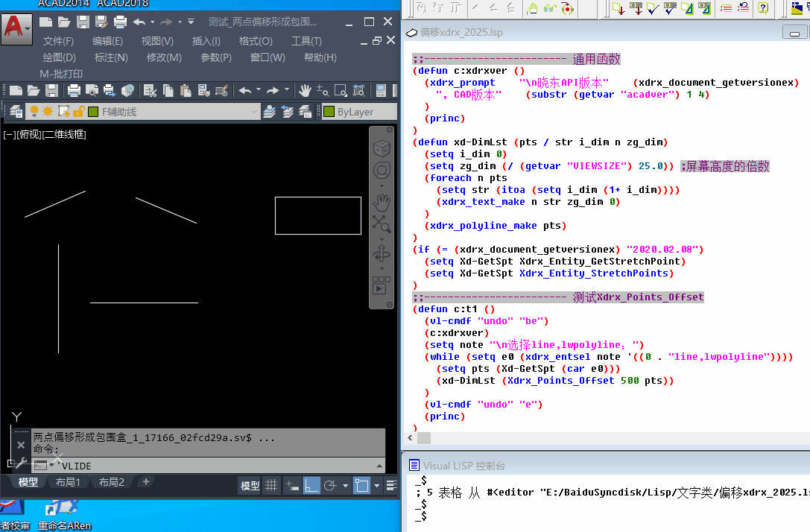Toggle object snap in the status bar

click(362, 486)
